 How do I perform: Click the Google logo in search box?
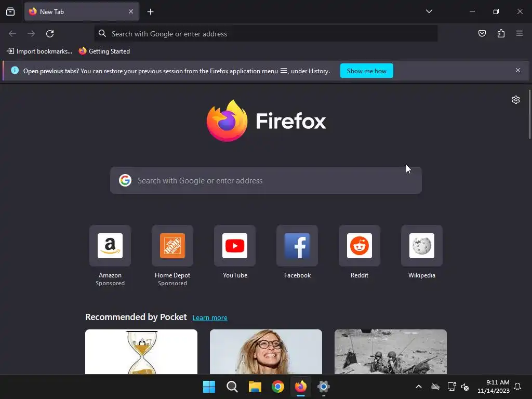[x=125, y=180]
